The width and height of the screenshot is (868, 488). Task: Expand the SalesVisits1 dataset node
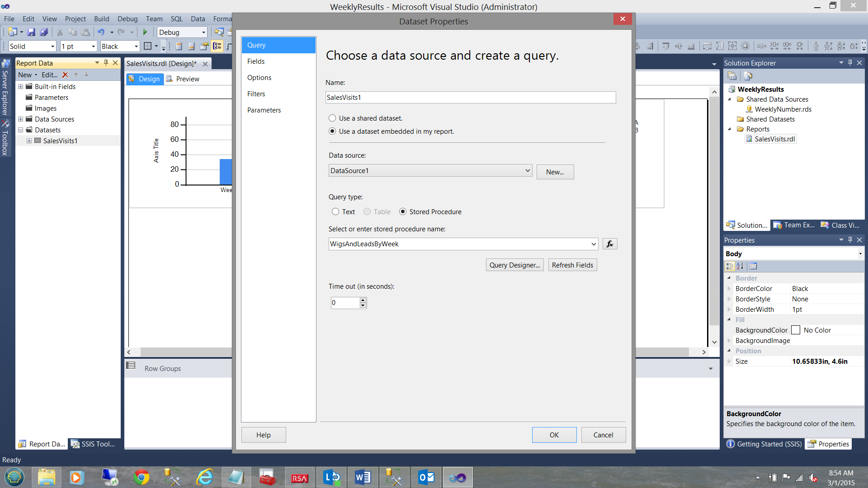click(29, 141)
